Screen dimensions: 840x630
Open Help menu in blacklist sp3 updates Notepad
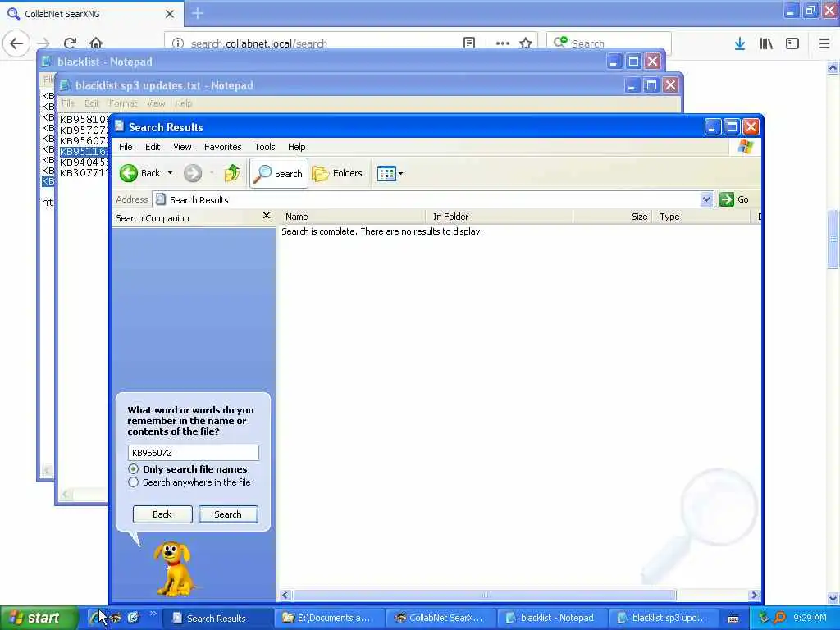pyautogui.click(x=183, y=103)
